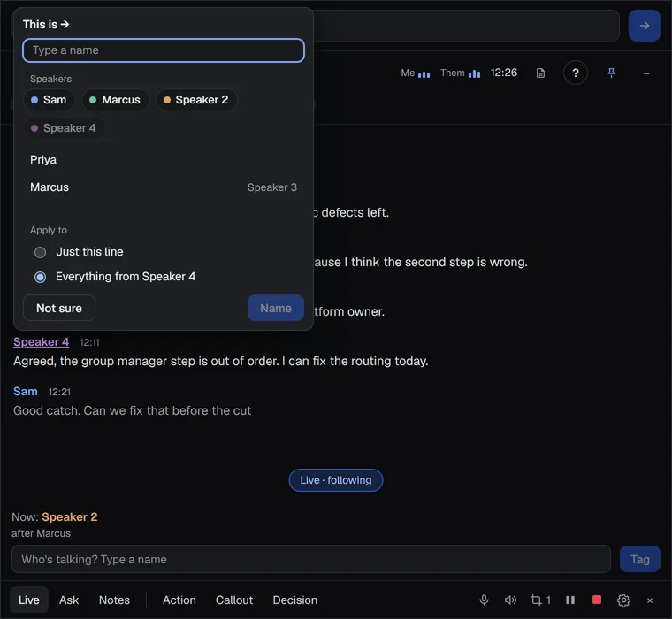Click the Them audio level indicator

pyautogui.click(x=461, y=73)
